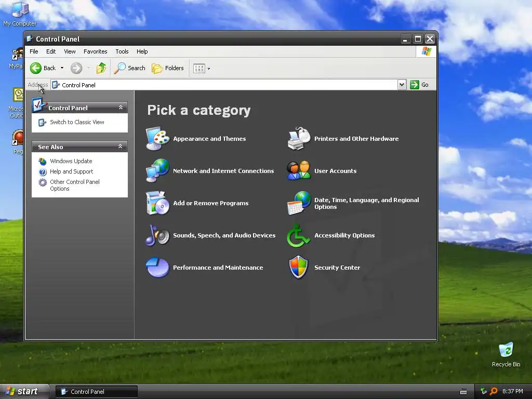This screenshot has width=532, height=399.
Task: Open Network and Internet Connections globe icon
Action: [157, 170]
